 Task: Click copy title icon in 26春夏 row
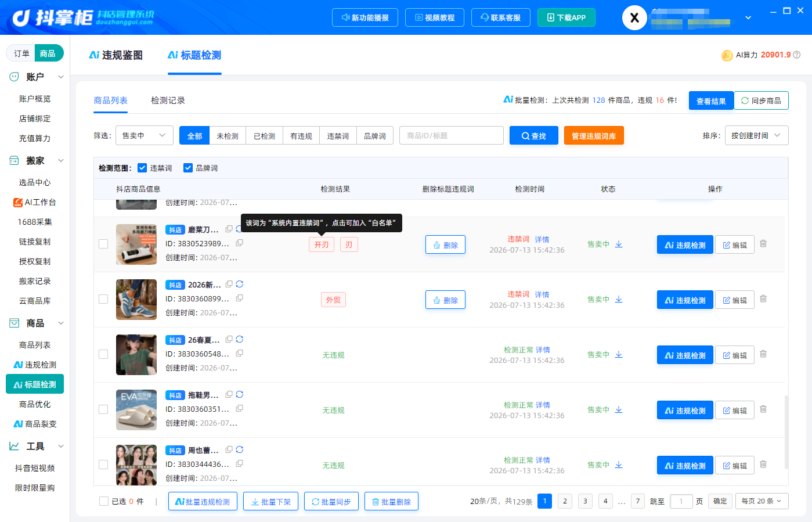229,339
